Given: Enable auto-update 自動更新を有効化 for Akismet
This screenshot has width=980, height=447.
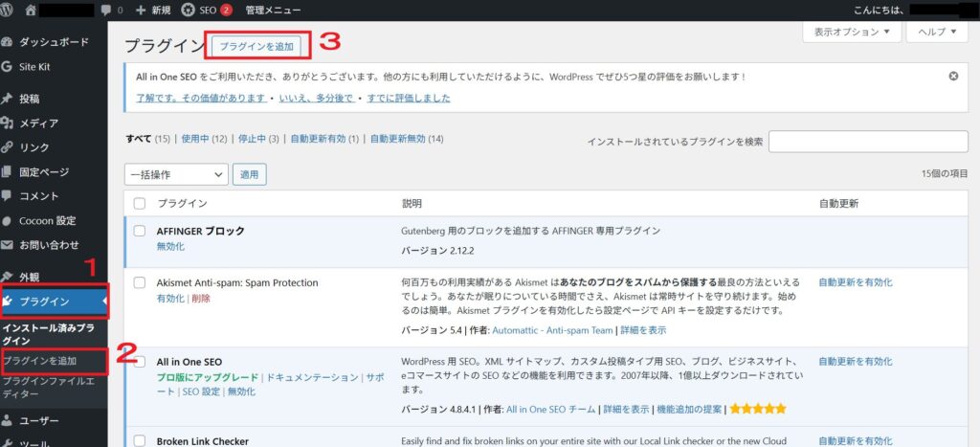Looking at the screenshot, I should point(856,282).
